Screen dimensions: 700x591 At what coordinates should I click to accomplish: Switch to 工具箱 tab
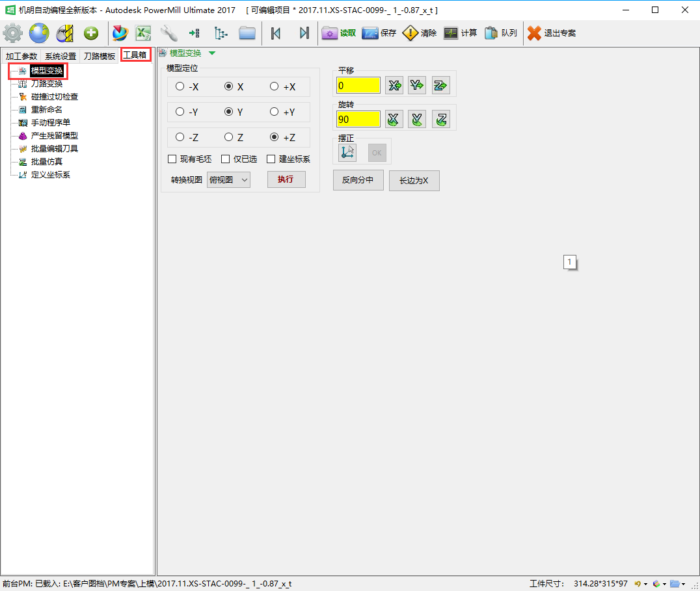pos(135,55)
